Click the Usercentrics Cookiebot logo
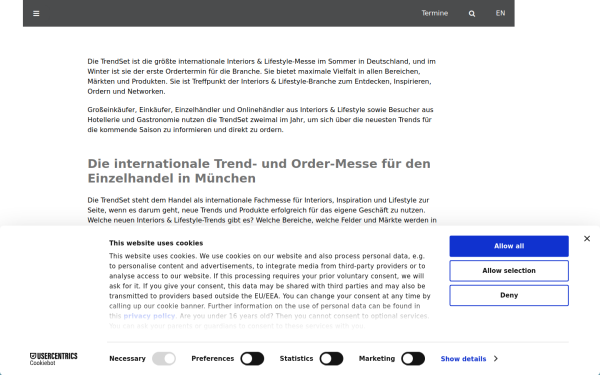 pos(54,359)
